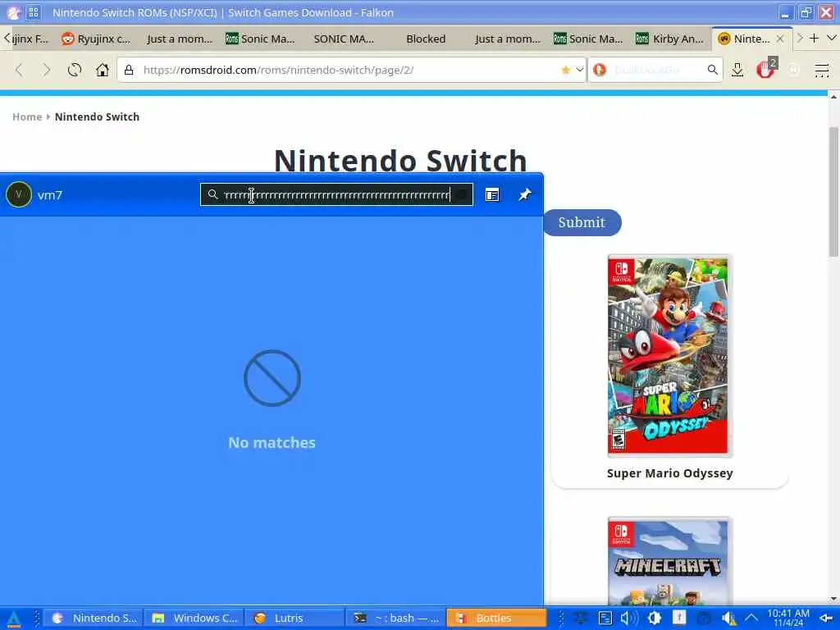Viewport: 840px width, 630px height.
Task: Clear the launcher search text
Action: [x=461, y=194]
